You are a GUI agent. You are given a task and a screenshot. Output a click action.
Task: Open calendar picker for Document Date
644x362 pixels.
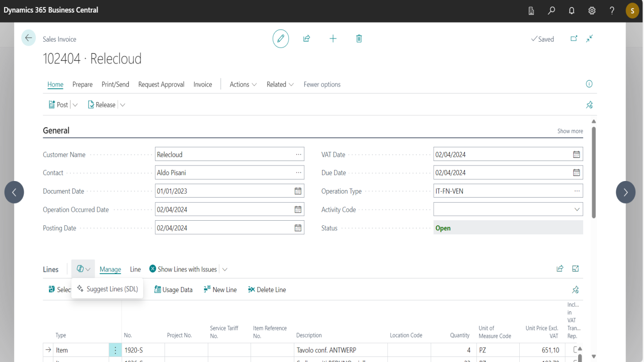pyautogui.click(x=298, y=191)
